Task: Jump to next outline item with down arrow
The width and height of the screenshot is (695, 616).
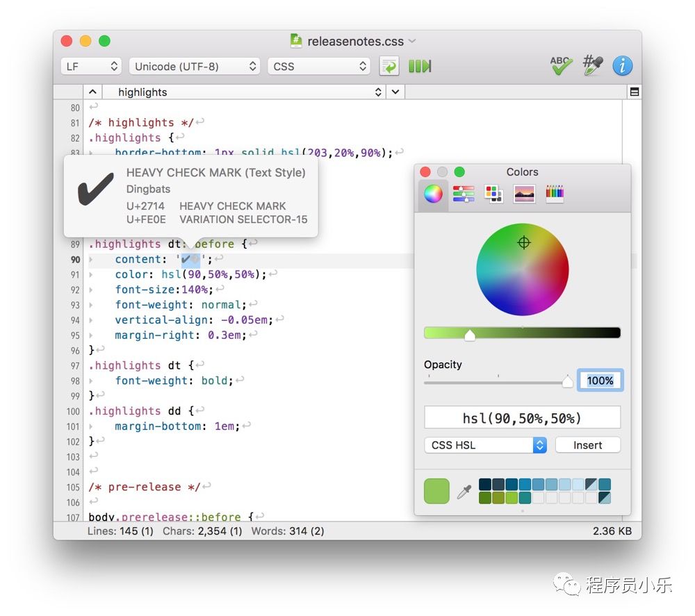Action: click(395, 92)
